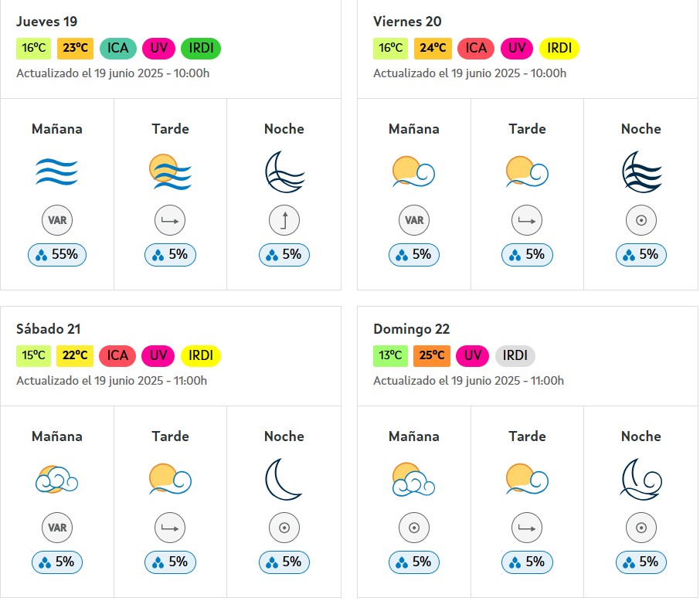
Task: Click UV index badge for Sábado 21
Action: [158, 355]
